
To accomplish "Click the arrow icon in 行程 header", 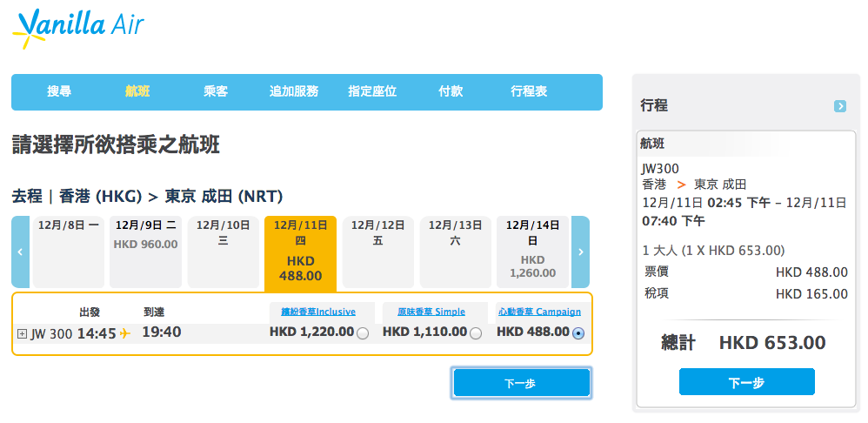I will coord(840,106).
